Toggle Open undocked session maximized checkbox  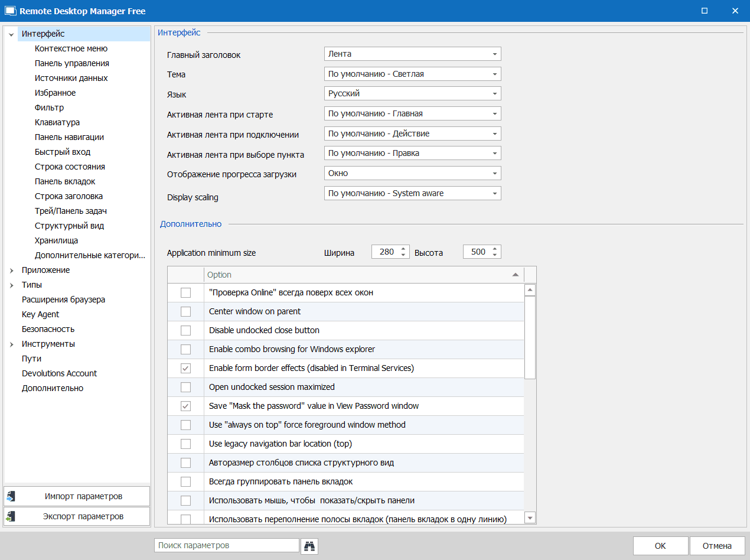pyautogui.click(x=185, y=387)
